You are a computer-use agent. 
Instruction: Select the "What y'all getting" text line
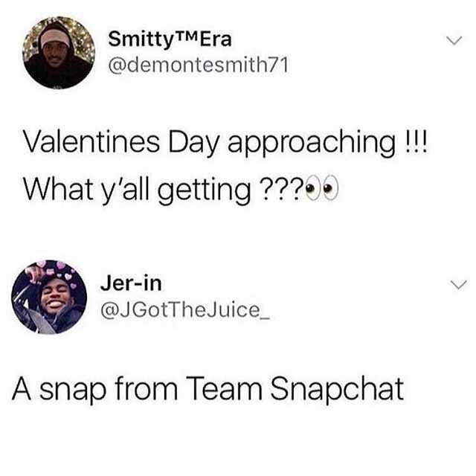(x=181, y=190)
